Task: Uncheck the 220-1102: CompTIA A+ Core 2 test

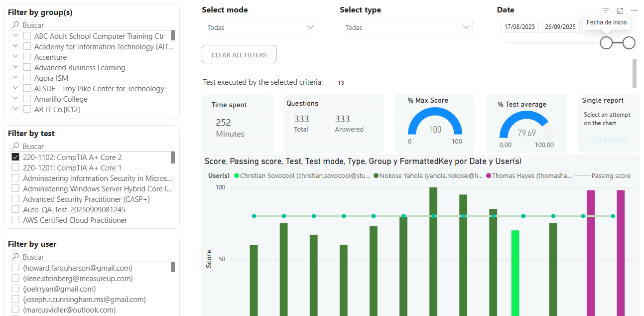Action: coord(15,157)
